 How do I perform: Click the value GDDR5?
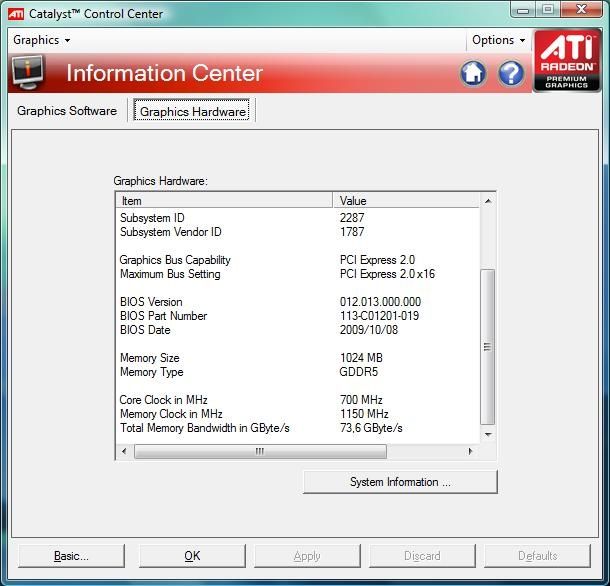point(359,372)
